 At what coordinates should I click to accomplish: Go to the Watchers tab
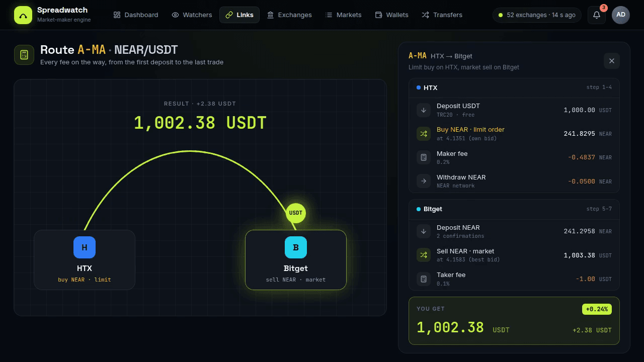click(192, 15)
